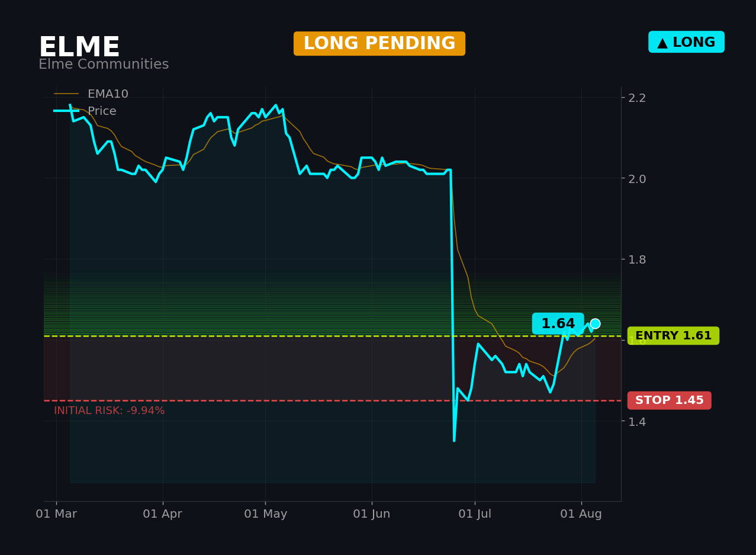Click the 01 May axis label

click(265, 514)
